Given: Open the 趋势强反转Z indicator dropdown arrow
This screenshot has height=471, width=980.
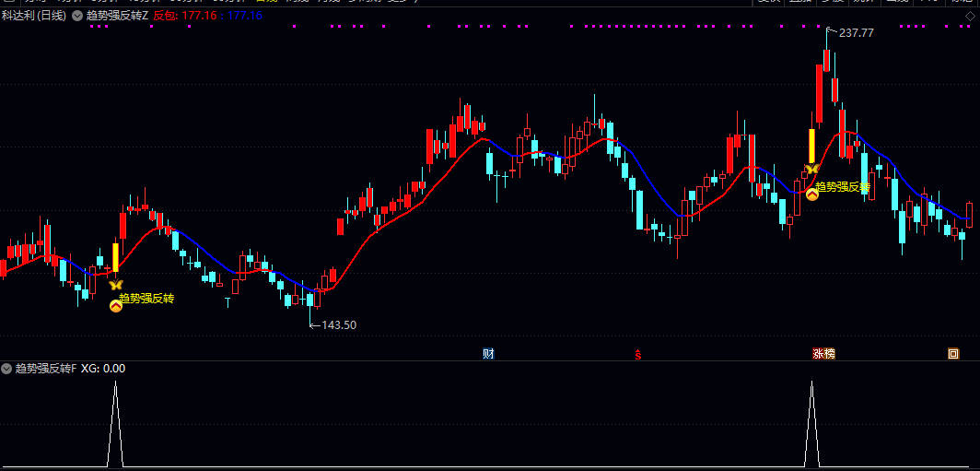Looking at the screenshot, I should tap(76, 16).
